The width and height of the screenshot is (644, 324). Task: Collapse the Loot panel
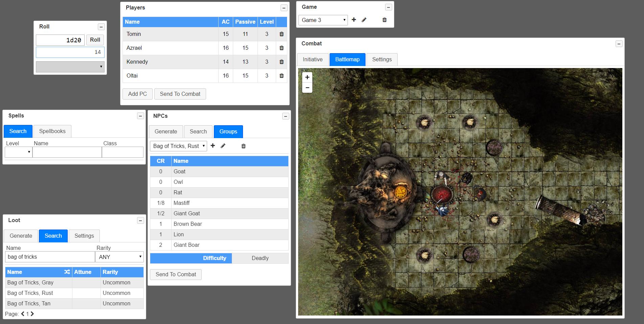(140, 220)
